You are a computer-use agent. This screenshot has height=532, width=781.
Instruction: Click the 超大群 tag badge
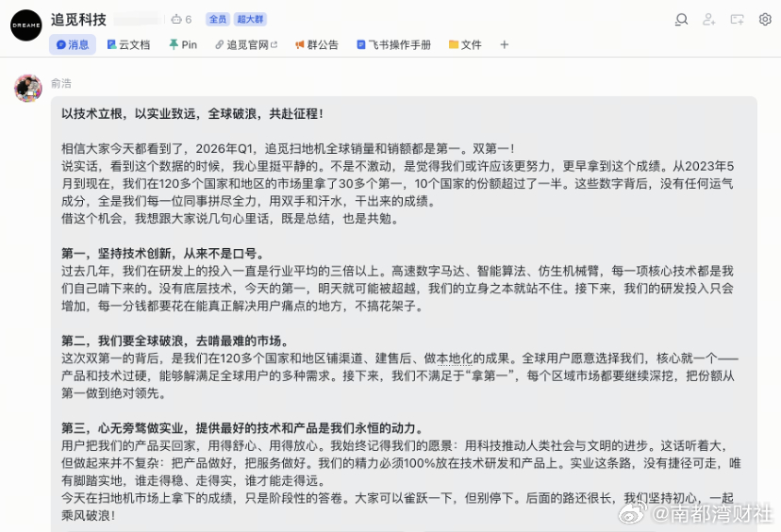(250, 20)
